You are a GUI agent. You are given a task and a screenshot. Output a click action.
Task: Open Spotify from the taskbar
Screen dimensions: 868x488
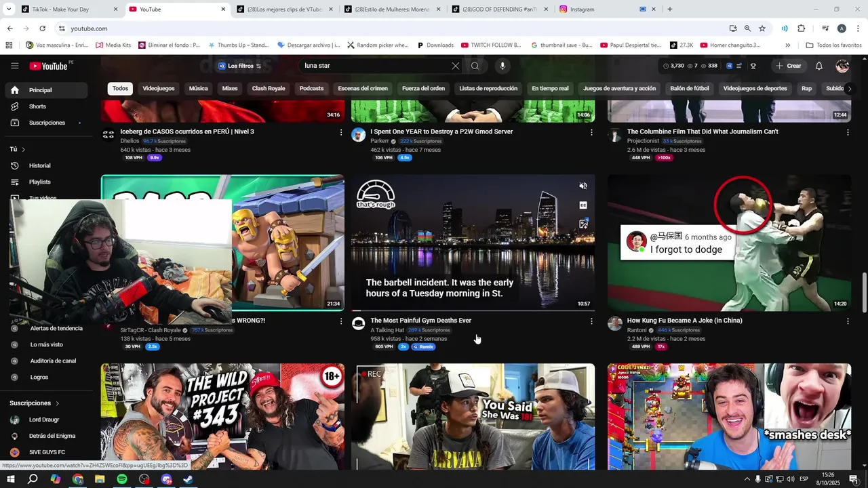tap(122, 479)
